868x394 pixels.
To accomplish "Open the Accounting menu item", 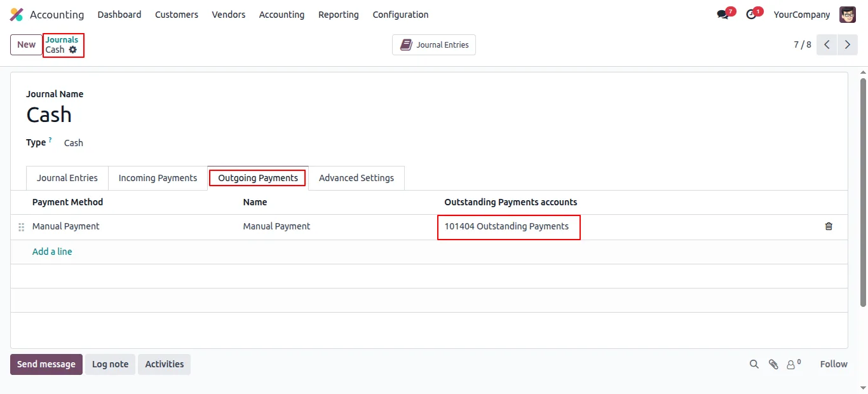I will pyautogui.click(x=281, y=15).
